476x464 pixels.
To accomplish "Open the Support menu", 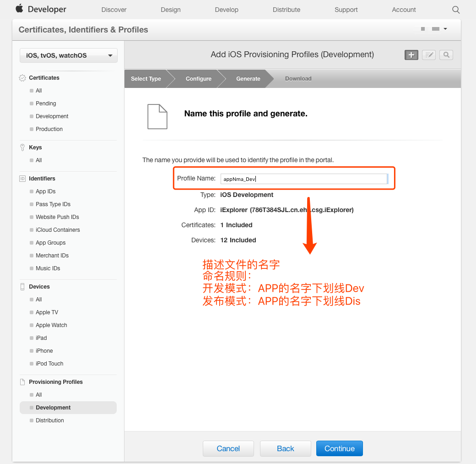I will [346, 10].
